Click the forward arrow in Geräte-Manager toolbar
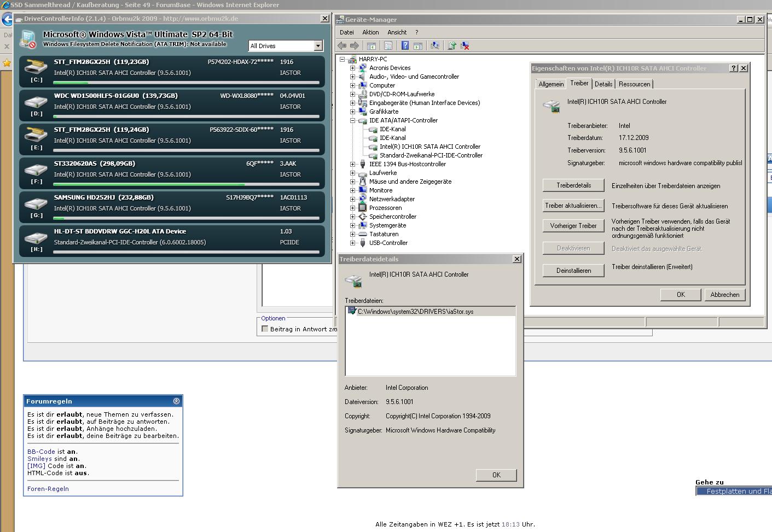Image resolution: width=772 pixels, height=532 pixels. pos(355,46)
